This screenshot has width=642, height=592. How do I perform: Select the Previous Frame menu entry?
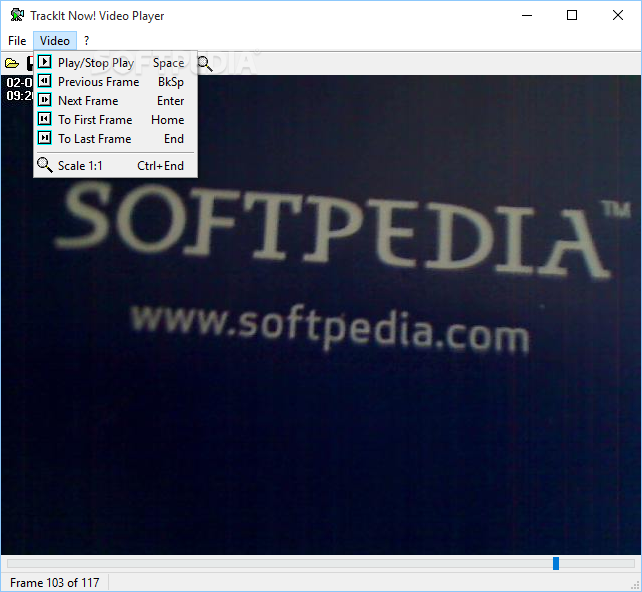point(115,81)
